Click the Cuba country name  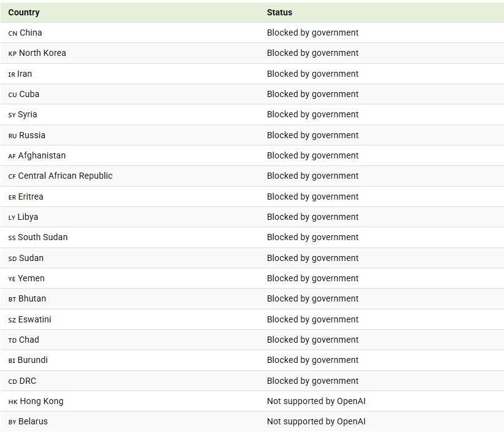29,94
